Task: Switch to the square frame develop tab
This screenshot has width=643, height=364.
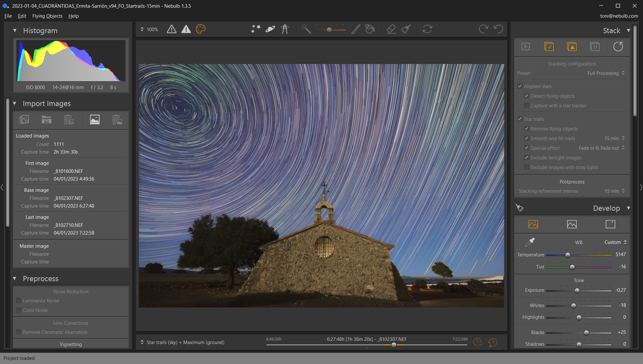Action: (611, 224)
